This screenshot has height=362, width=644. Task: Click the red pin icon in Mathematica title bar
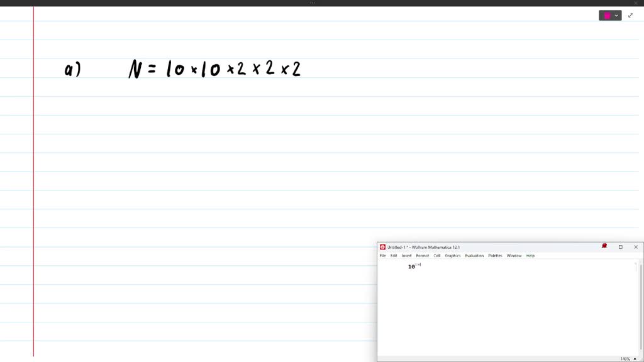[604, 246]
